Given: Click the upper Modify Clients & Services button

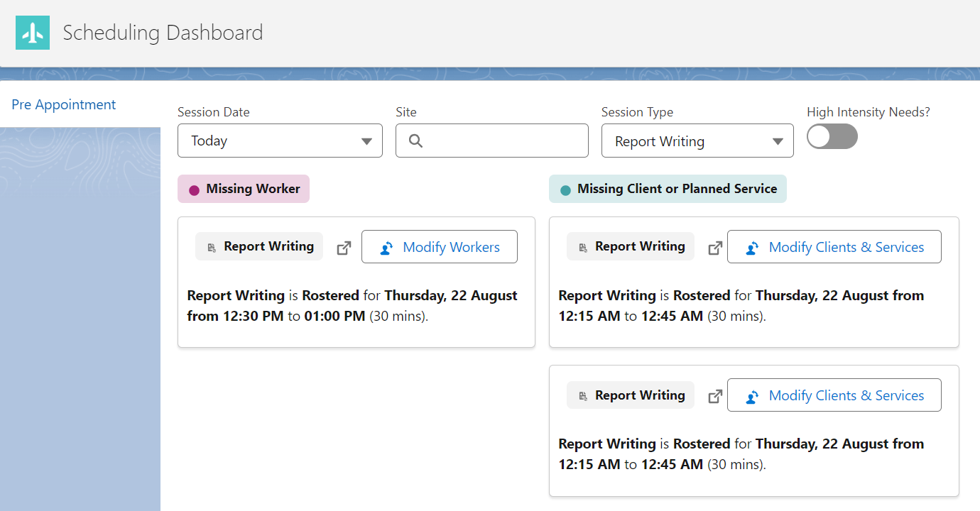Looking at the screenshot, I should pyautogui.click(x=834, y=247).
